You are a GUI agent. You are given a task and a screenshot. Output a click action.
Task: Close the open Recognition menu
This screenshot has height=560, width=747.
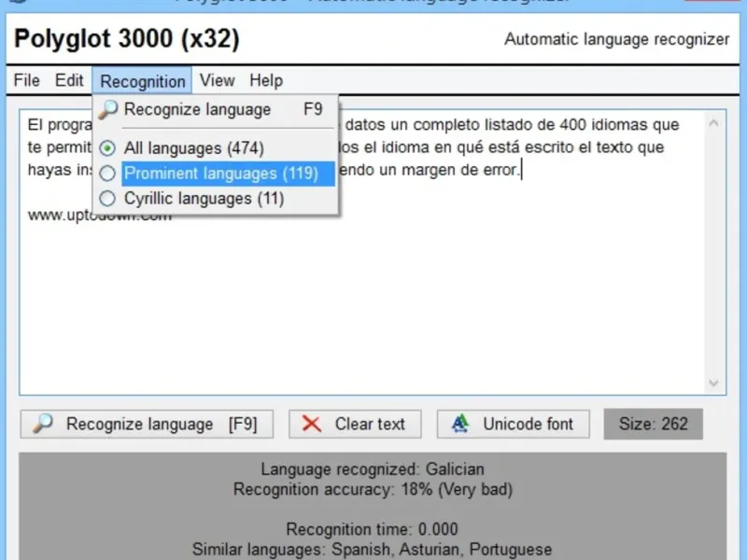tap(143, 81)
